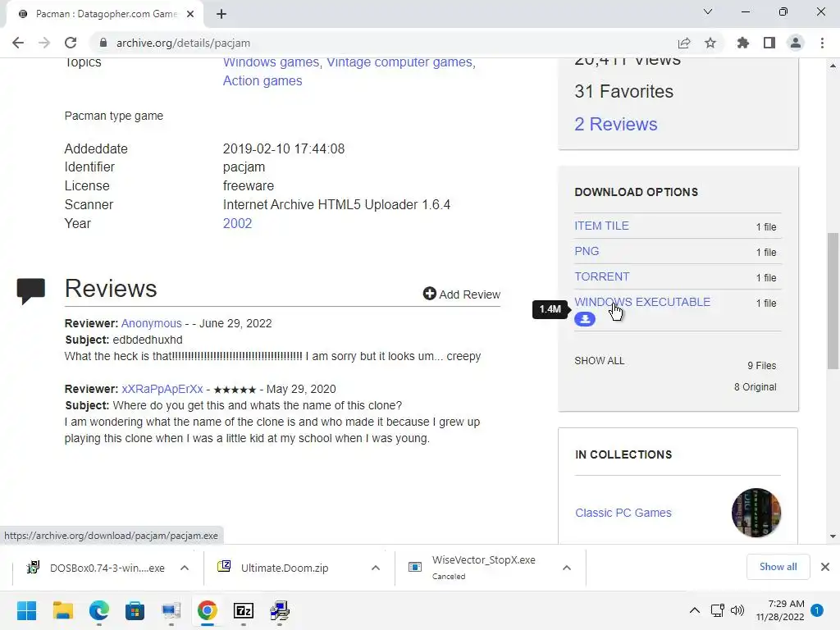Click the Reviews speech bubble icon
Viewport: 840px width, 630px height.
pos(31,291)
